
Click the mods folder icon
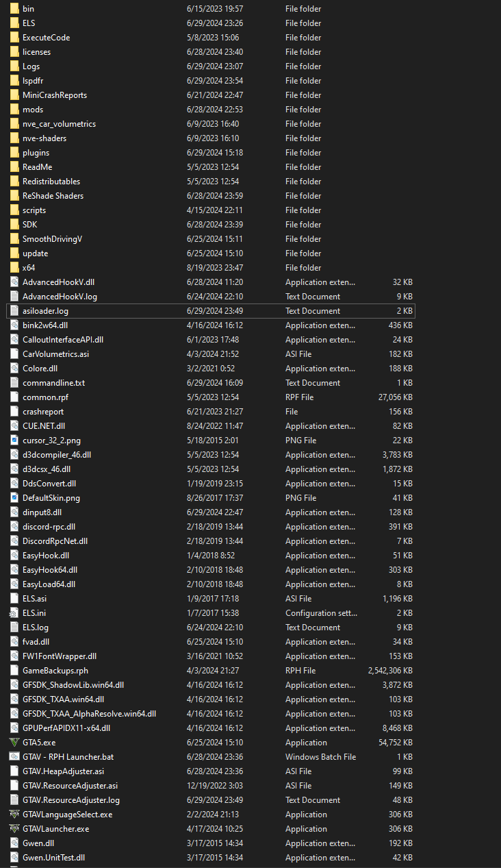coord(14,110)
